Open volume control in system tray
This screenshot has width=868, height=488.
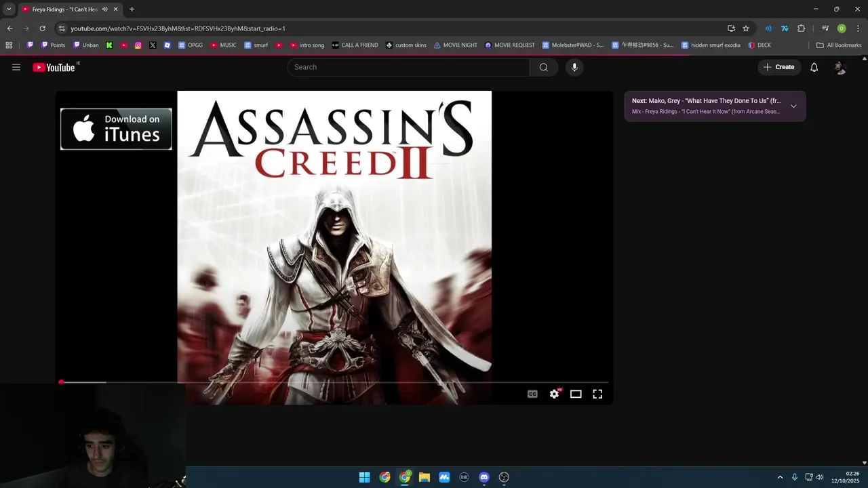pos(820,477)
